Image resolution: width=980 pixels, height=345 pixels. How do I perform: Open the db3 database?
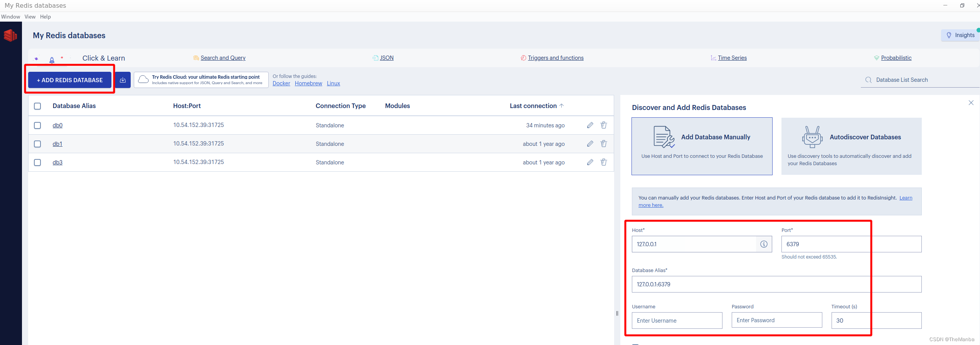click(x=57, y=162)
